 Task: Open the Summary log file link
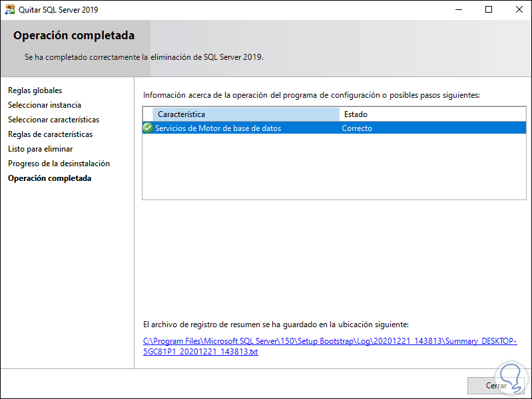click(x=330, y=346)
